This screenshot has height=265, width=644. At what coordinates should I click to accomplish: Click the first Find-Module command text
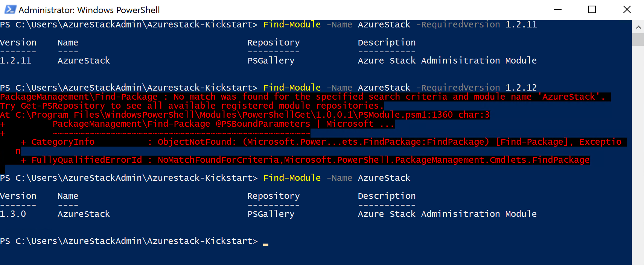pos(292,24)
